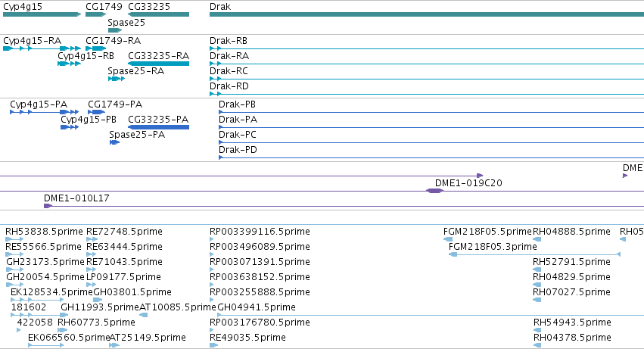Select EST RE71043.5prime
Screen dimensions: 644x349
coord(124,262)
